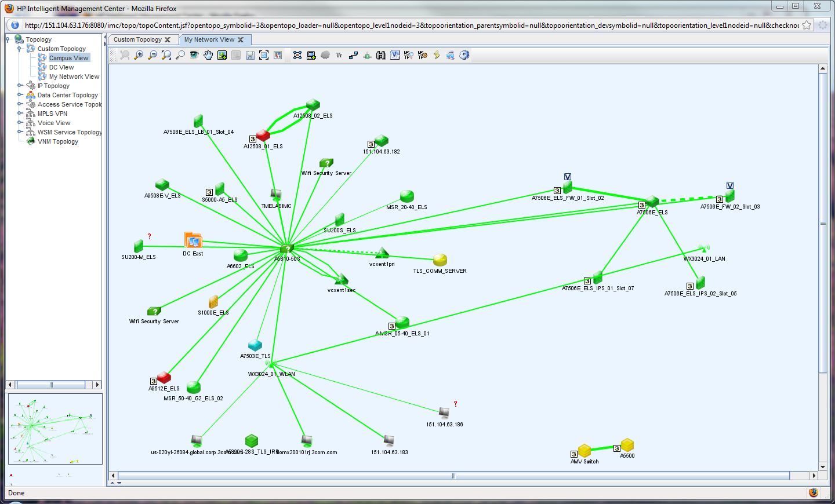This screenshot has height=504, width=835.
Task: Close the My Network View tab
Action: coord(241,39)
